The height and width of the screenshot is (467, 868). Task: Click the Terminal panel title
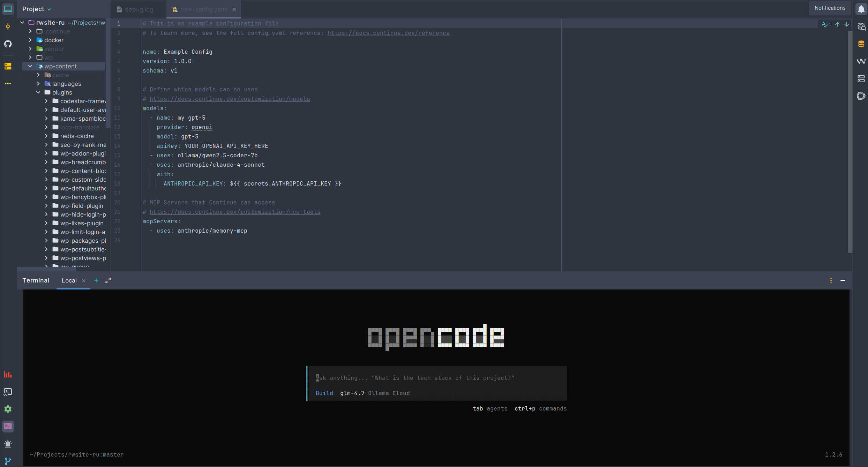pos(36,280)
